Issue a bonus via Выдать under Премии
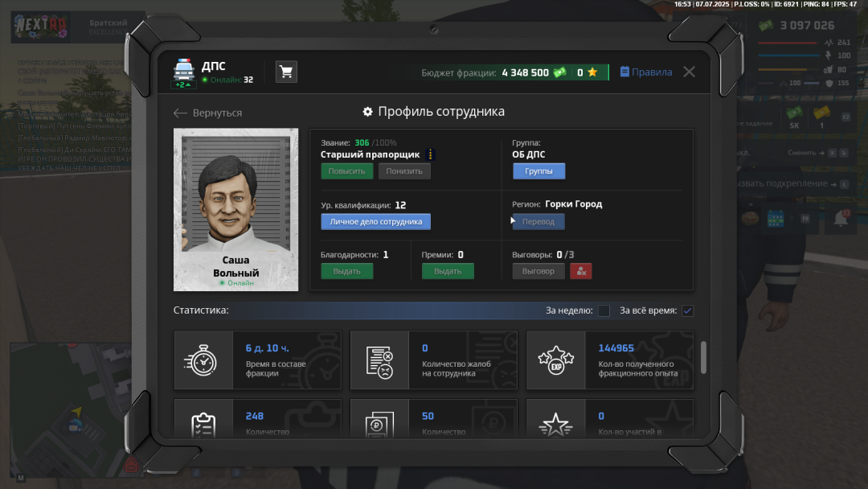Screen dimensions: 868x489 tap(448, 271)
